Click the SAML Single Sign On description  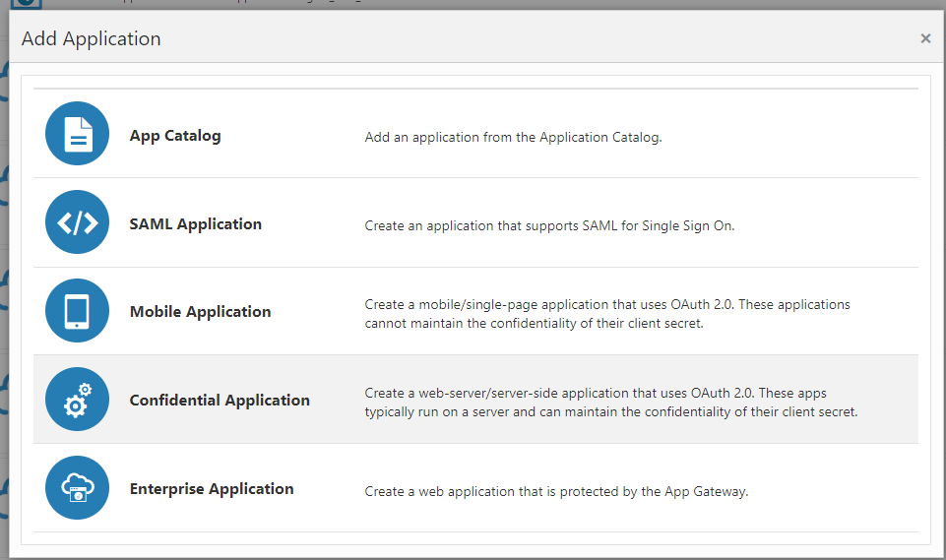click(x=549, y=225)
